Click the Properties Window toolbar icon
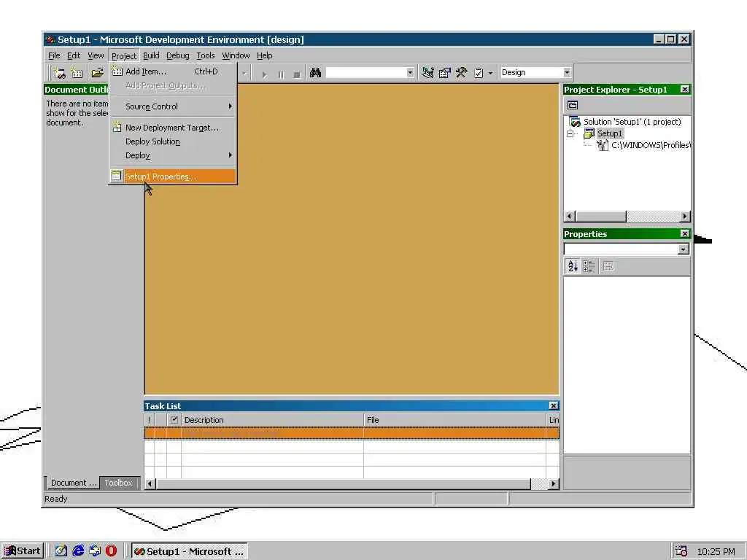The width and height of the screenshot is (747, 560). tap(444, 73)
